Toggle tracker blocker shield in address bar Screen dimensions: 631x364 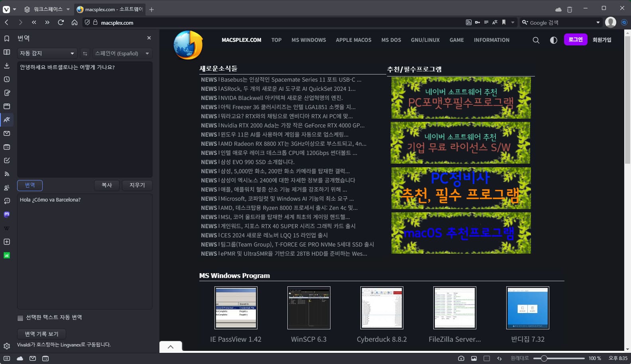click(x=87, y=22)
